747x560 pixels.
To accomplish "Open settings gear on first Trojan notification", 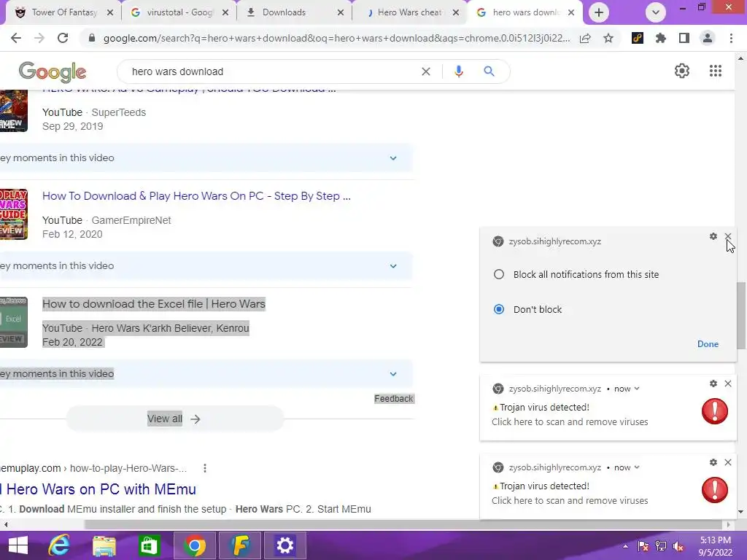I will [713, 384].
